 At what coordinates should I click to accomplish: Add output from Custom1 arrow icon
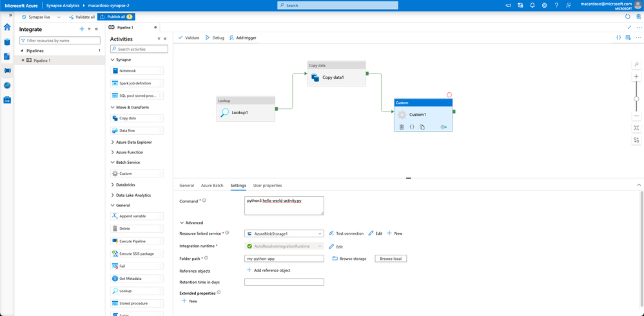pyautogui.click(x=444, y=127)
